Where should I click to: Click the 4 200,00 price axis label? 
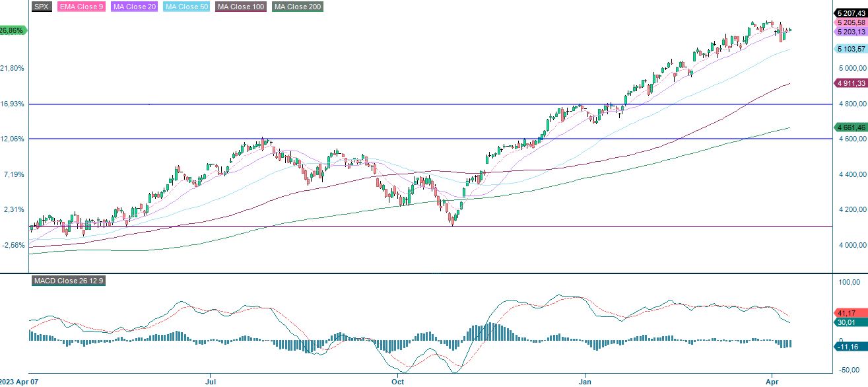[851, 210]
